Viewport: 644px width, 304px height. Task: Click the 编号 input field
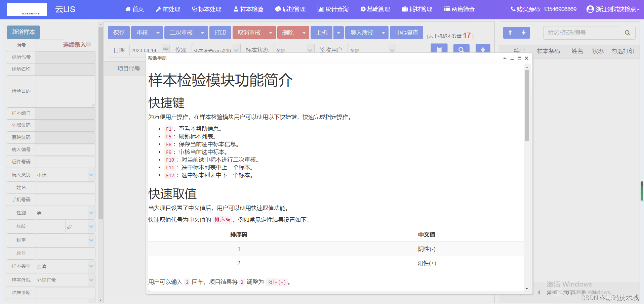(49, 45)
